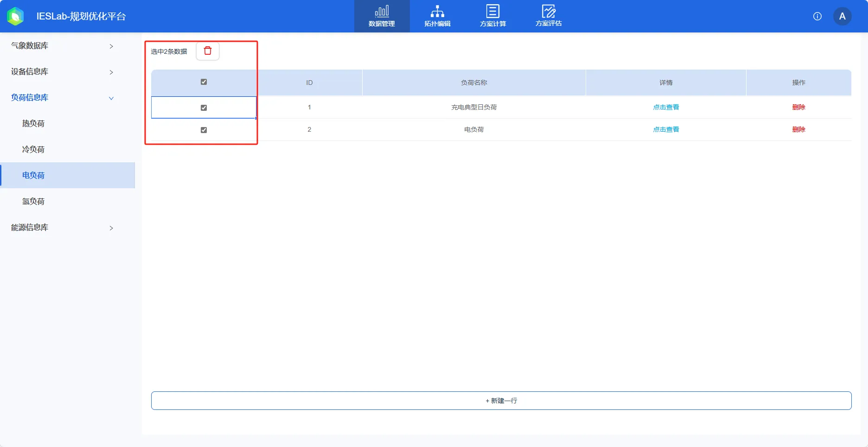868x447 pixels.
Task: Click 删除 for 电负荷 row
Action: point(798,129)
